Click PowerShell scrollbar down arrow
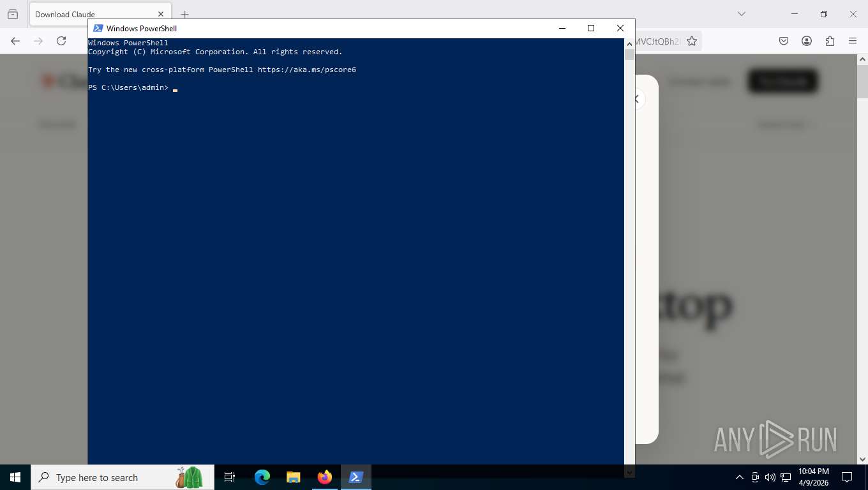Viewport: 868px width, 490px height. (x=629, y=472)
